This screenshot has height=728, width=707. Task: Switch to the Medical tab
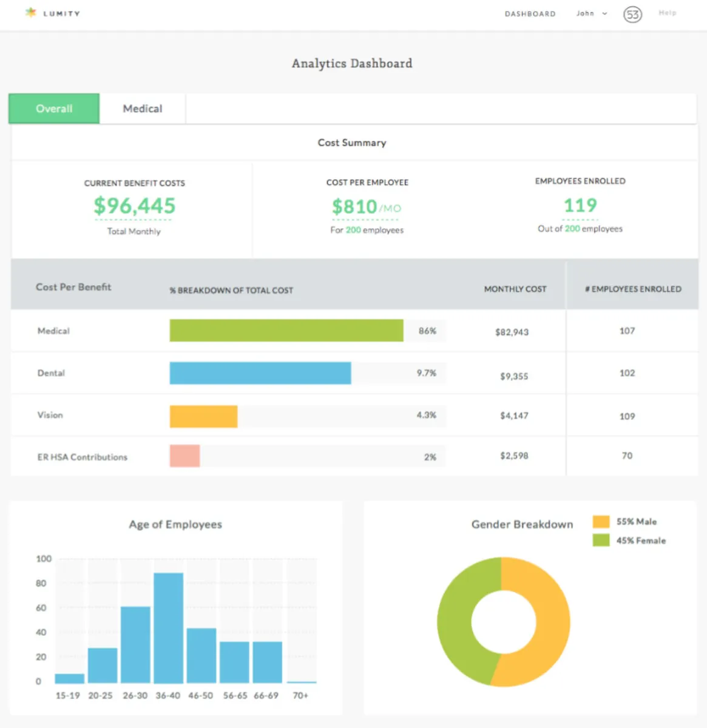pyautogui.click(x=143, y=109)
